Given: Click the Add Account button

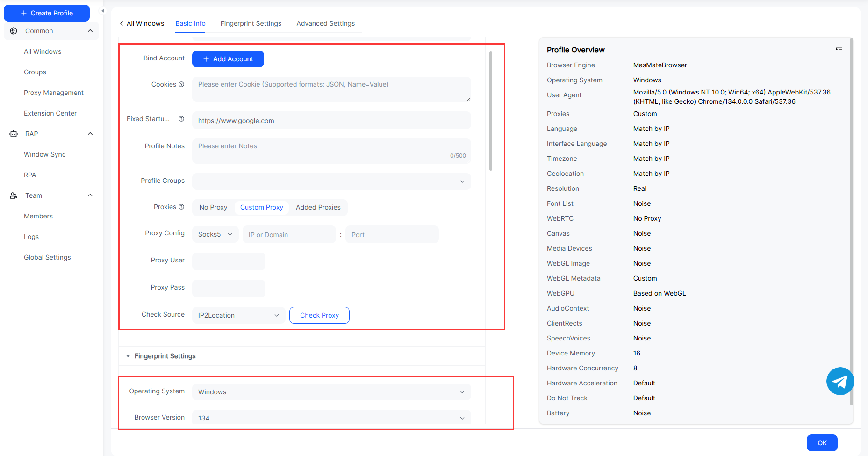Looking at the screenshot, I should pyautogui.click(x=228, y=59).
